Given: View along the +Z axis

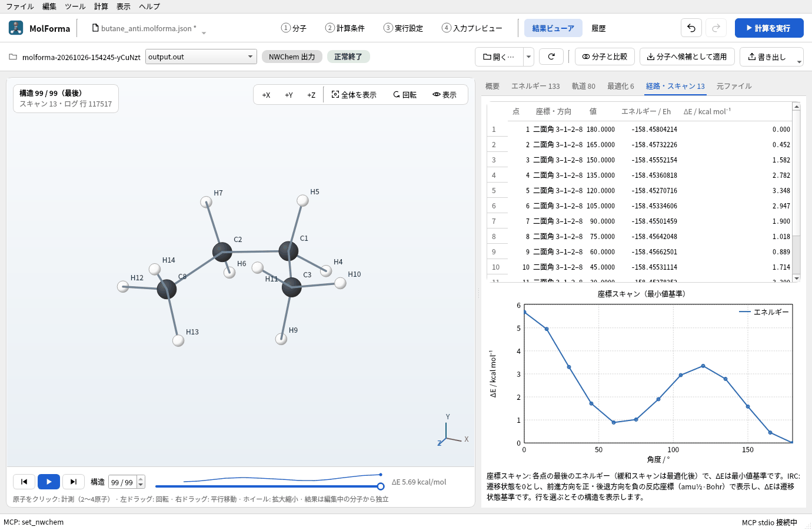Looking at the screenshot, I should [311, 95].
